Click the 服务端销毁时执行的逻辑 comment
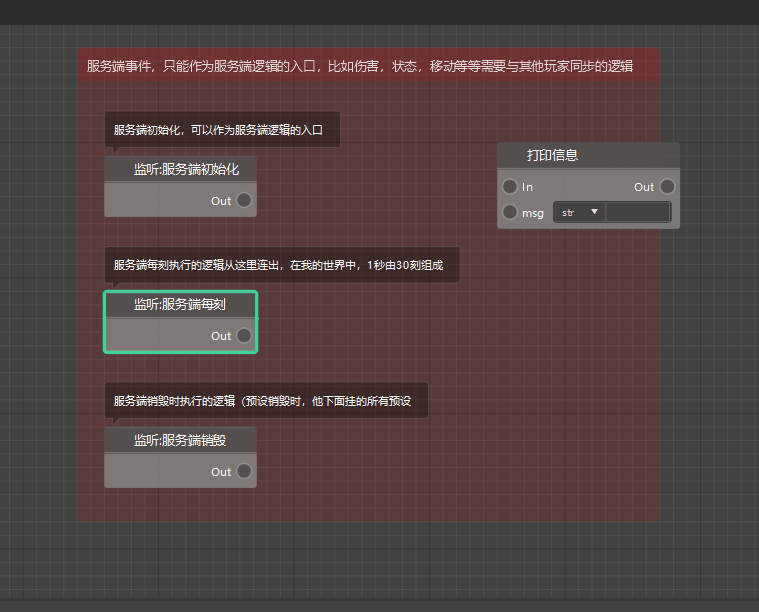Viewport: 759px width, 612px height. point(266,401)
